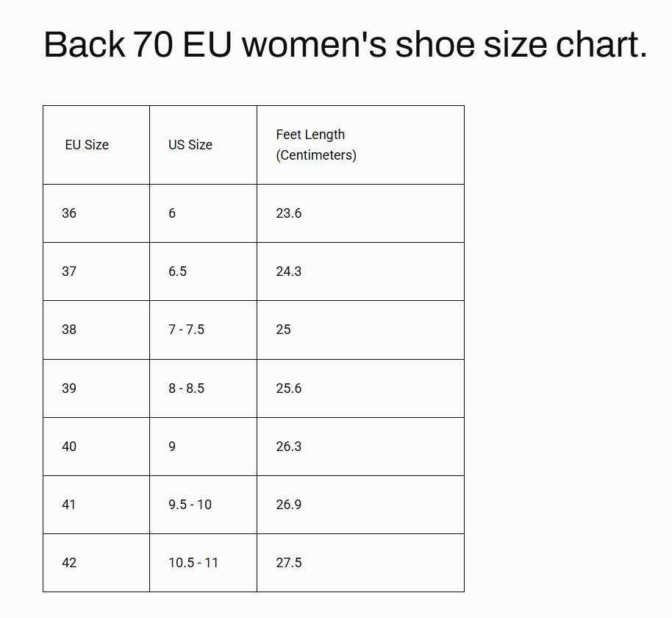Select the US size 6 cell
672x618 pixels.
(x=172, y=213)
